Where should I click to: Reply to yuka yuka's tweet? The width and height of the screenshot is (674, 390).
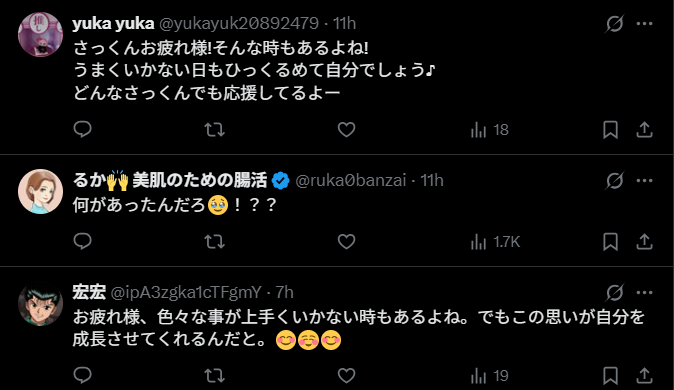pos(83,129)
